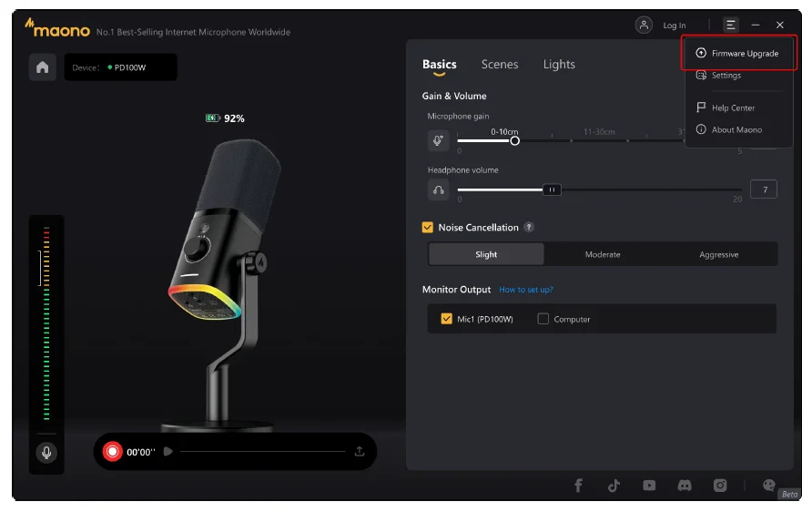Go to the home screen icon
Image resolution: width=812 pixels, height=512 pixels.
tap(43, 67)
